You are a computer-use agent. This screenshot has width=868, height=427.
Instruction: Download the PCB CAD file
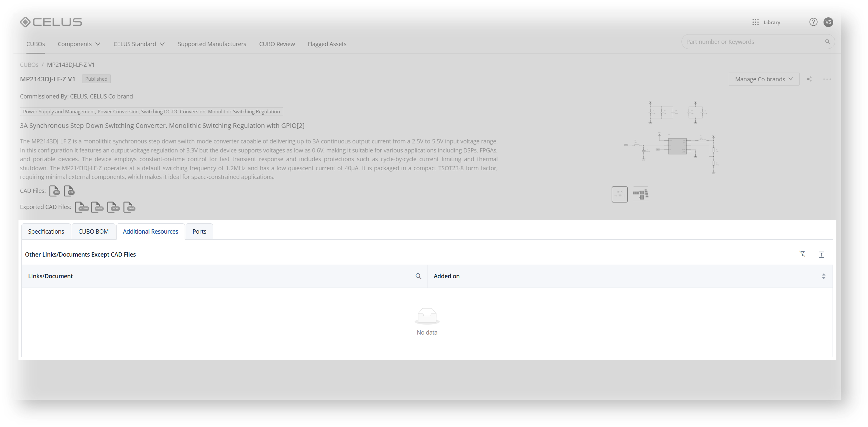(69, 191)
